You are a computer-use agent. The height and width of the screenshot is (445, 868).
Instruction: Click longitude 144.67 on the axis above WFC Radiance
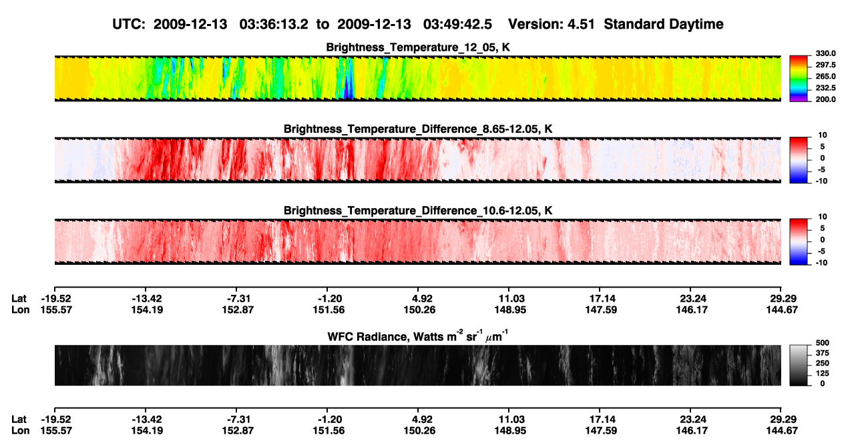pos(781,310)
